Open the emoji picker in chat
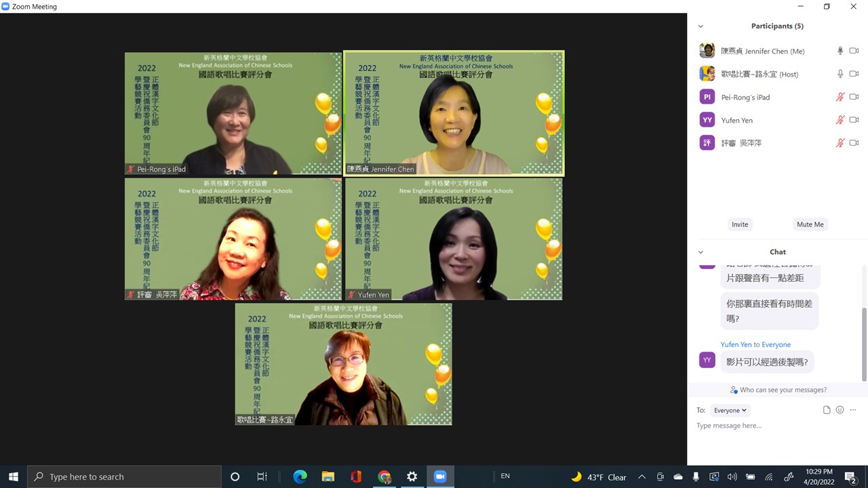Image resolution: width=868 pixels, height=488 pixels. click(840, 409)
